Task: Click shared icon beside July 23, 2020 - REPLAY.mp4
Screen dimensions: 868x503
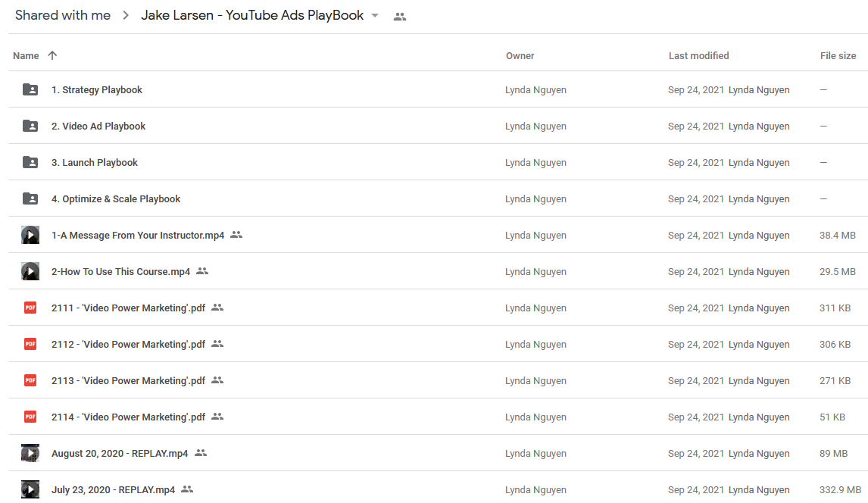Action: [x=187, y=489]
